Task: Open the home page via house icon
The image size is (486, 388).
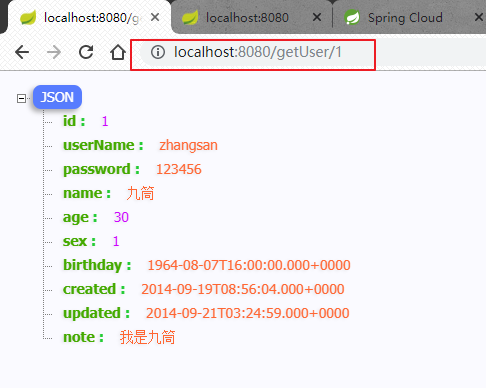Action: tap(118, 52)
